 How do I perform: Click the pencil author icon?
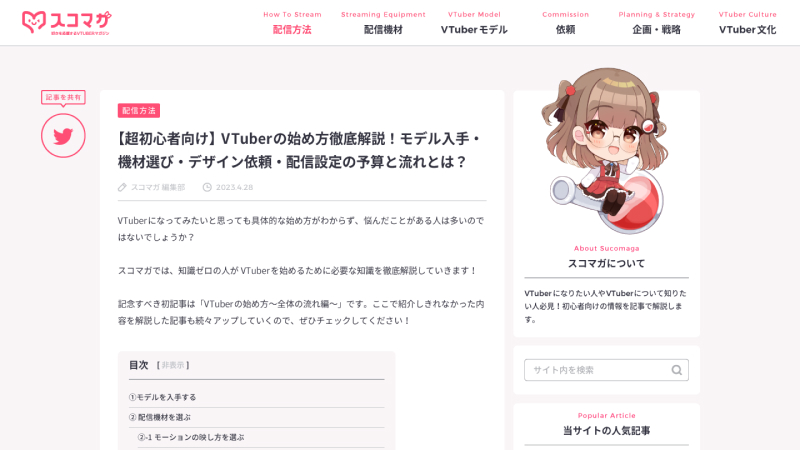[122, 187]
